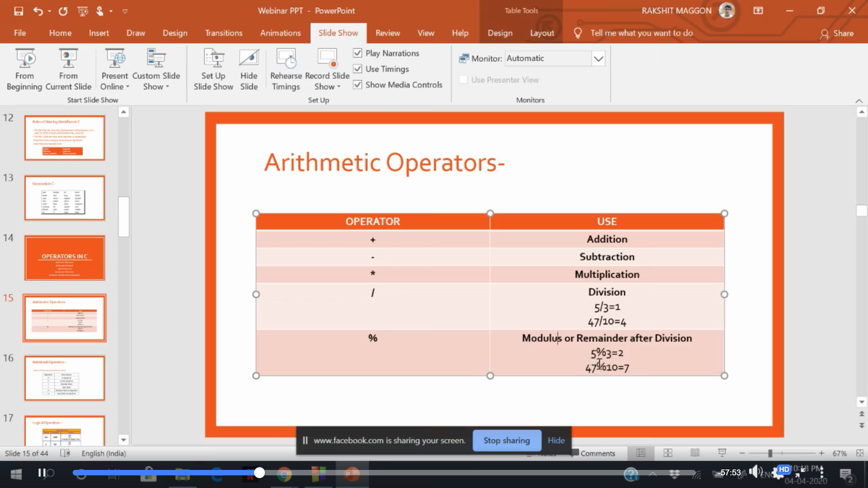Disable Show Media Controls checkbox
The width and height of the screenshot is (868, 488).
(x=358, y=84)
